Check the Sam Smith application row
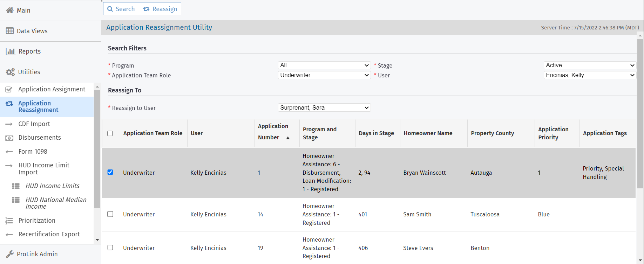644x264 pixels. pyautogui.click(x=110, y=214)
